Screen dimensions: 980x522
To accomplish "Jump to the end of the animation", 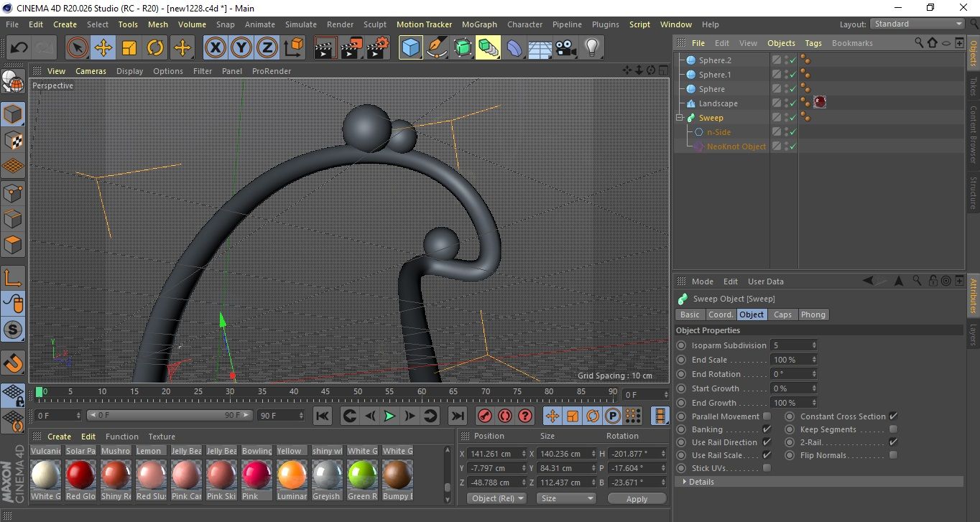I will pos(457,416).
